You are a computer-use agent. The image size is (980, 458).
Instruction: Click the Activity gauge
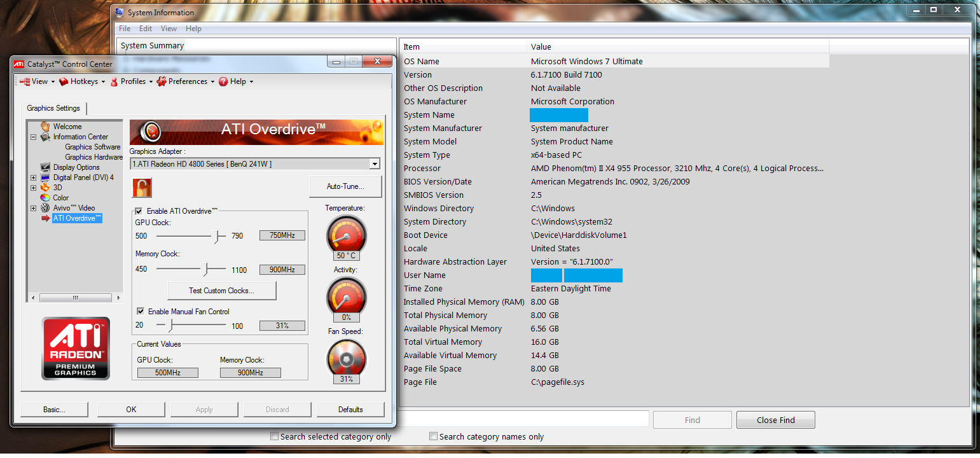[x=346, y=297]
